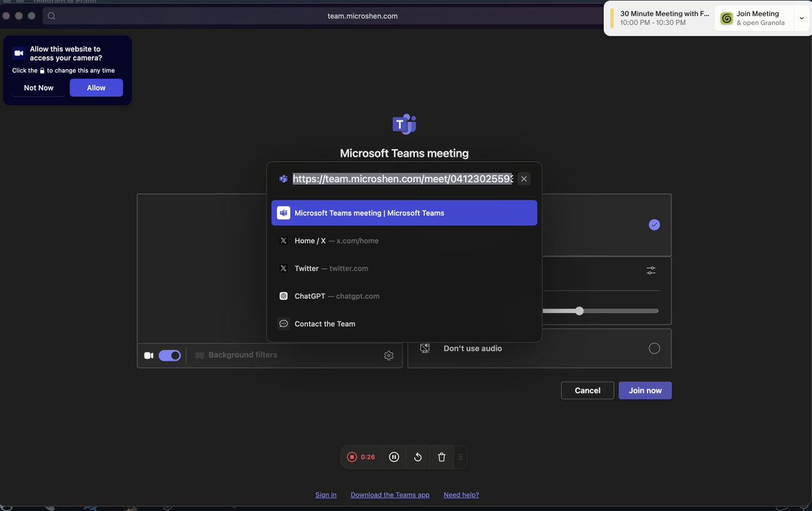
Task: Adjust the volume slider handle
Action: pos(579,311)
